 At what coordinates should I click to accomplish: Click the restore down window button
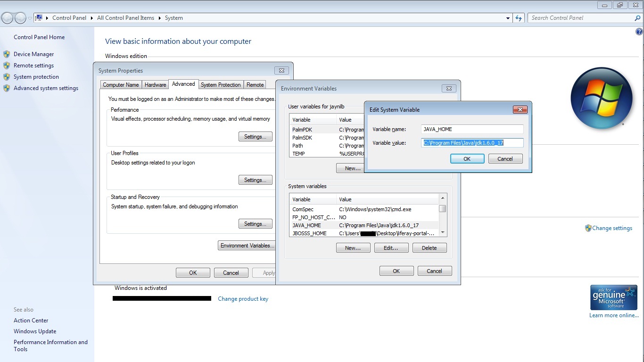619,5
